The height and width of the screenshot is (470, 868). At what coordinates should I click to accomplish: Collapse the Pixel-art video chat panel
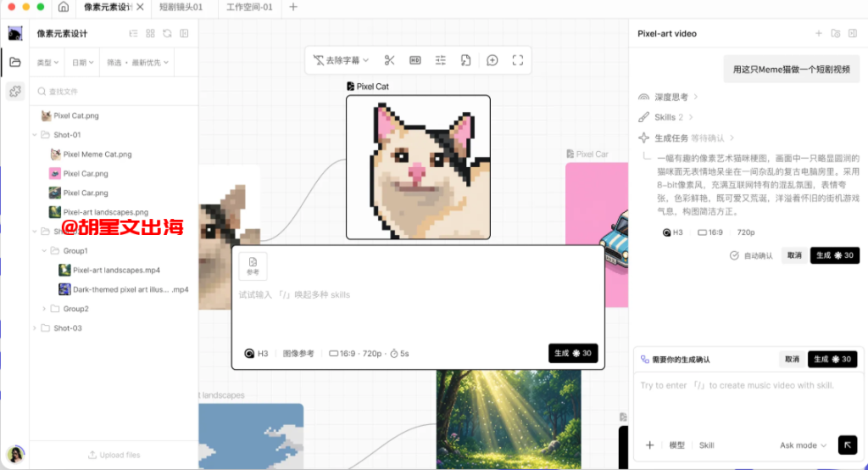(x=853, y=33)
